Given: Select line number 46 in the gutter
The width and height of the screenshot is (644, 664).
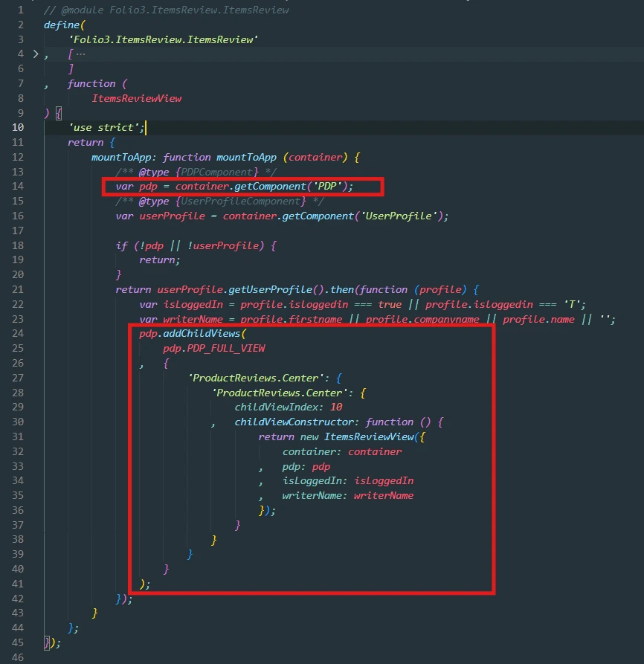Looking at the screenshot, I should click(18, 657).
